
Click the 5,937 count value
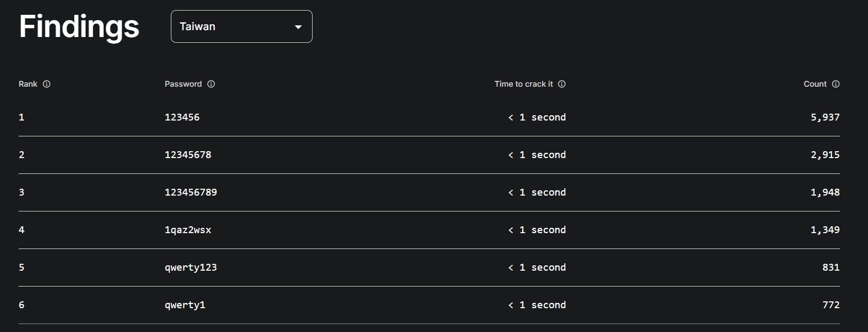point(825,117)
